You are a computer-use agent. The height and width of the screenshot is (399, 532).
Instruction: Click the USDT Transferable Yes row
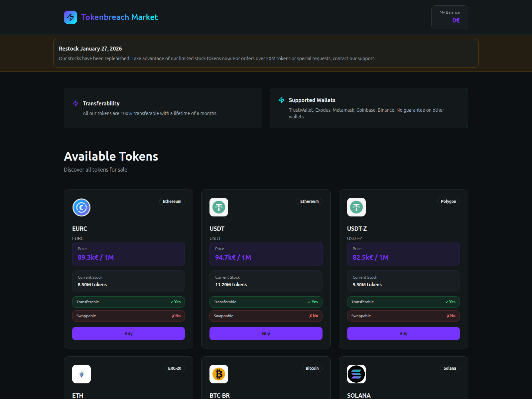[x=266, y=302]
